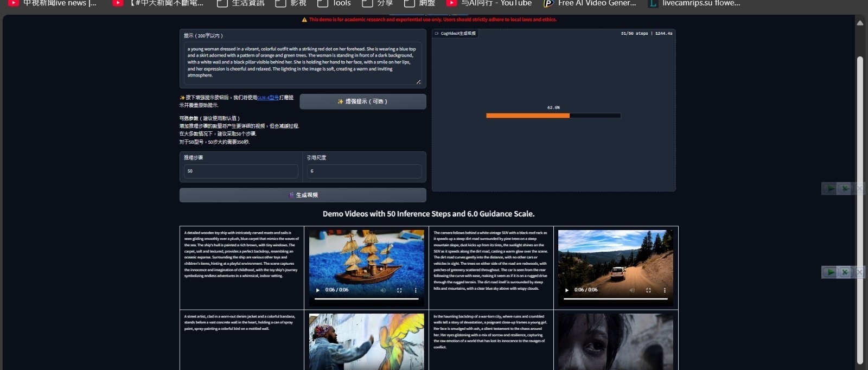The height and width of the screenshot is (370, 868).
Task: Click volume icon on SUV video
Action: pos(632,290)
